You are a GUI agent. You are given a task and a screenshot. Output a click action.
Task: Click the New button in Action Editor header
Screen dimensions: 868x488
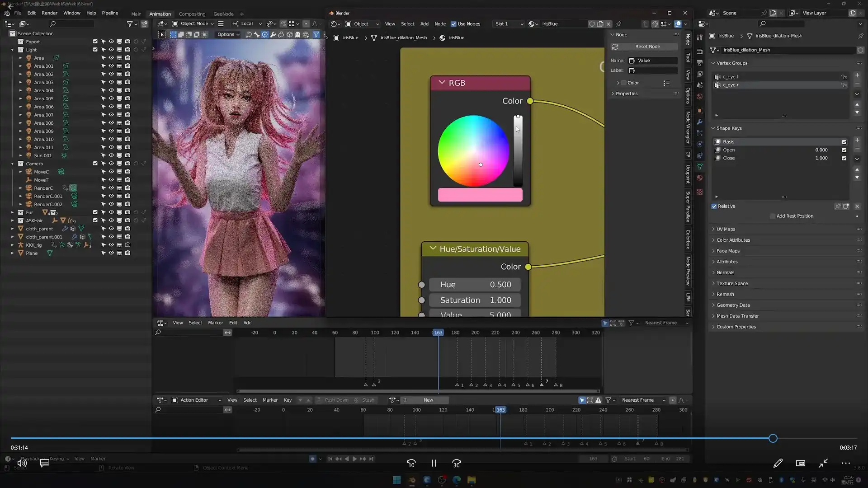[427, 400]
